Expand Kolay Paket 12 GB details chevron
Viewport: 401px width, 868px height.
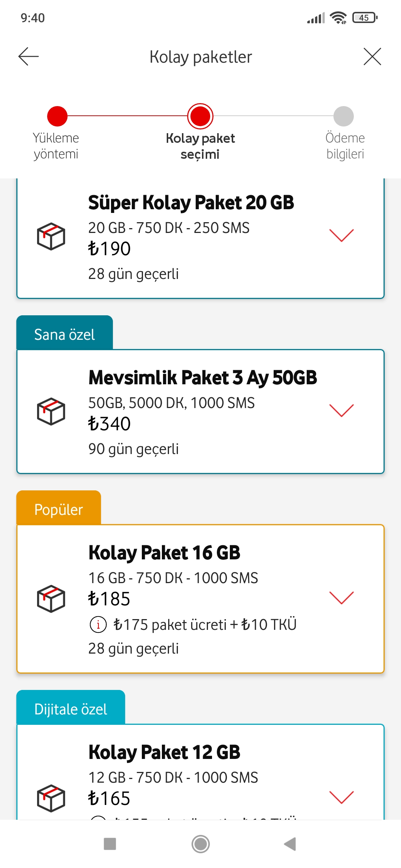[342, 797]
